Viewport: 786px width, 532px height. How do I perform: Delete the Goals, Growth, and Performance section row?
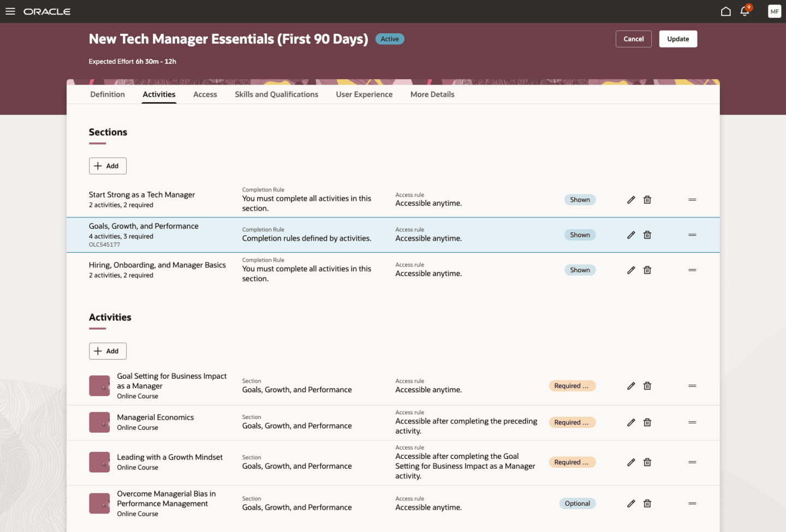(x=647, y=235)
